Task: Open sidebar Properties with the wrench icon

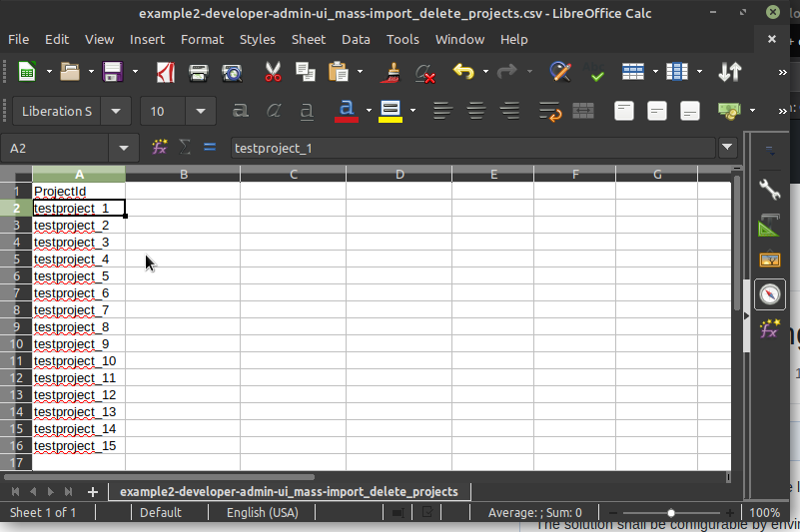Action: (769, 190)
